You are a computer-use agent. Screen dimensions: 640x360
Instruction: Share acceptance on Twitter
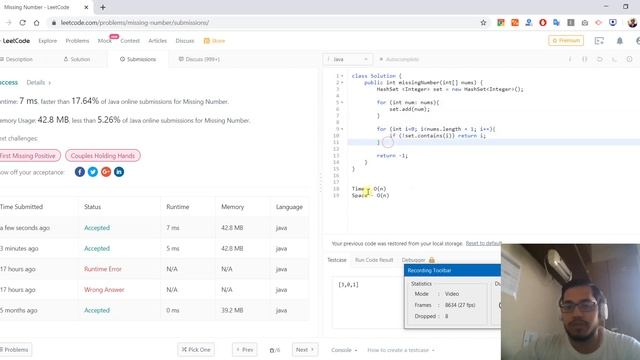pos(93,172)
